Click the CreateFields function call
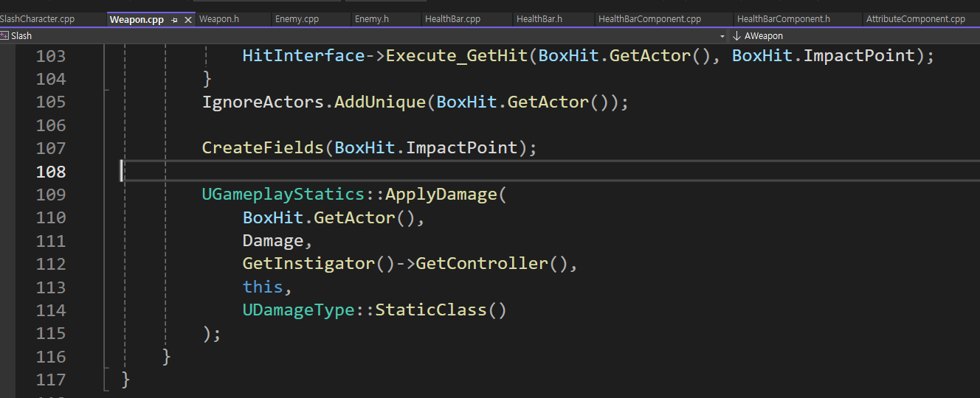 pyautogui.click(x=263, y=148)
